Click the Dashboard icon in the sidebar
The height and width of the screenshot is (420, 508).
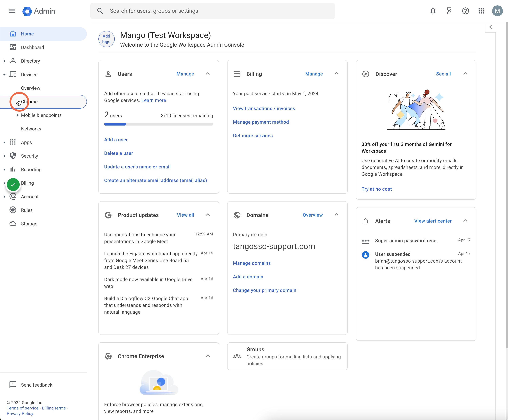[13, 47]
